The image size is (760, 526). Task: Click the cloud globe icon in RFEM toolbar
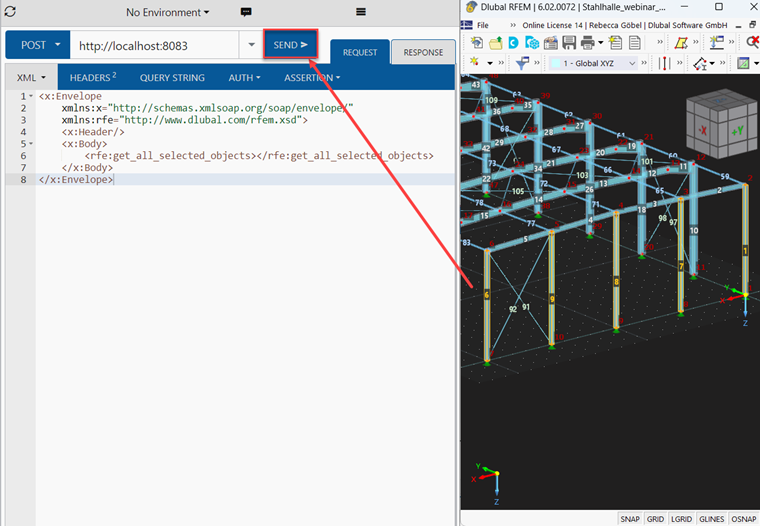tap(532, 43)
